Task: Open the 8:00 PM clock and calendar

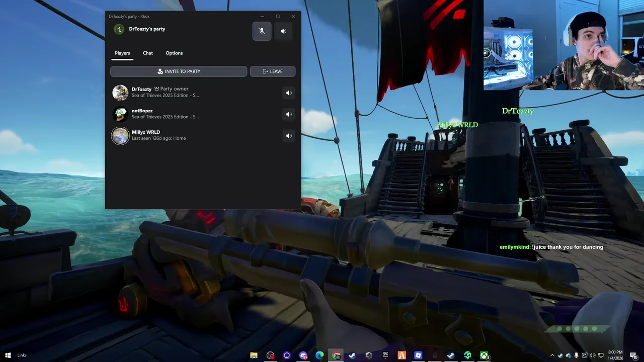Action: pyautogui.click(x=615, y=355)
